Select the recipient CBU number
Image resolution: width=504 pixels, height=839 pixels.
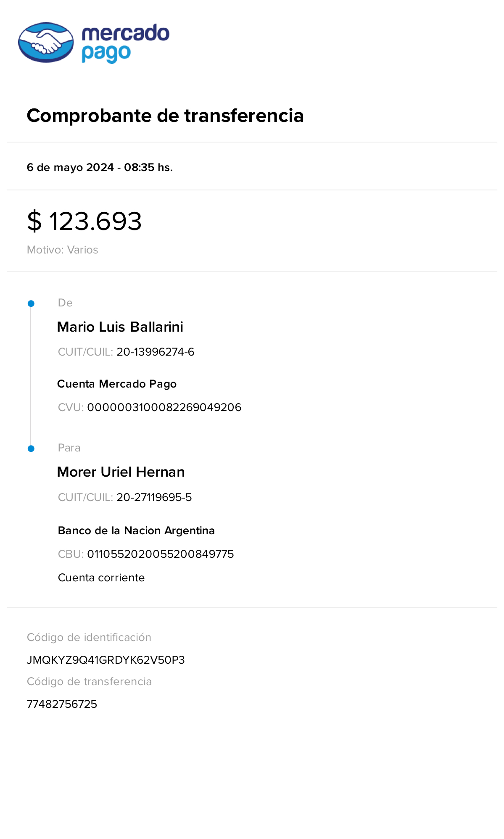click(161, 554)
